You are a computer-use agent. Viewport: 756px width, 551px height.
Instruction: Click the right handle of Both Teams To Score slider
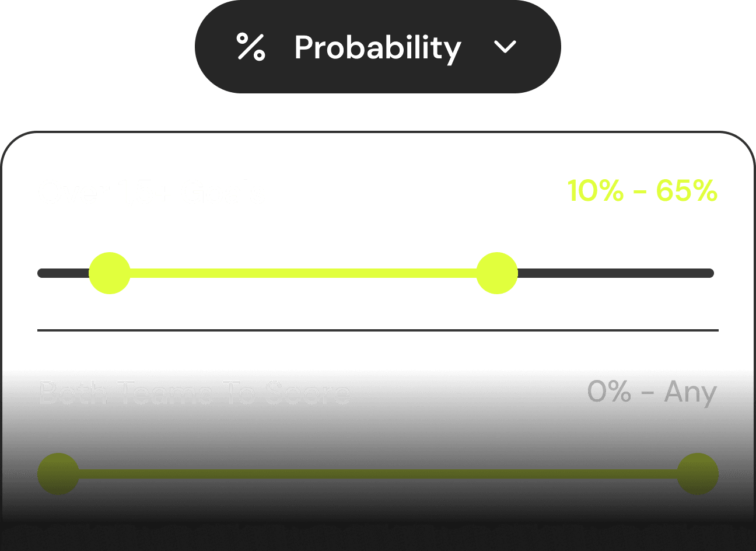698,474
